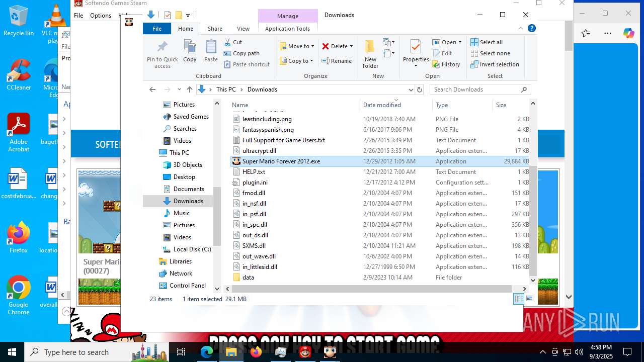Expand Properties dropdown arrow
Image resolution: width=644 pixels, height=362 pixels.
click(x=416, y=66)
